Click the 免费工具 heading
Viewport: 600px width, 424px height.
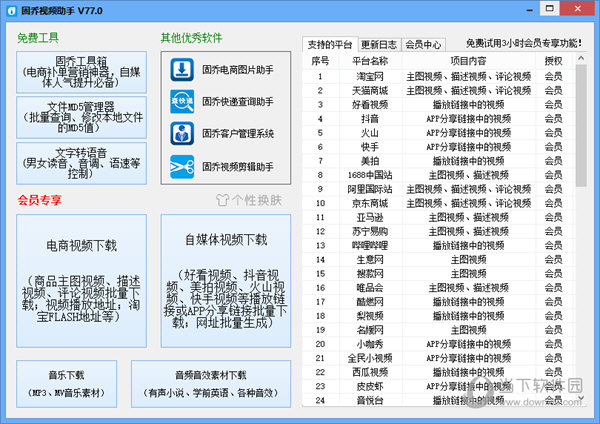[38, 38]
